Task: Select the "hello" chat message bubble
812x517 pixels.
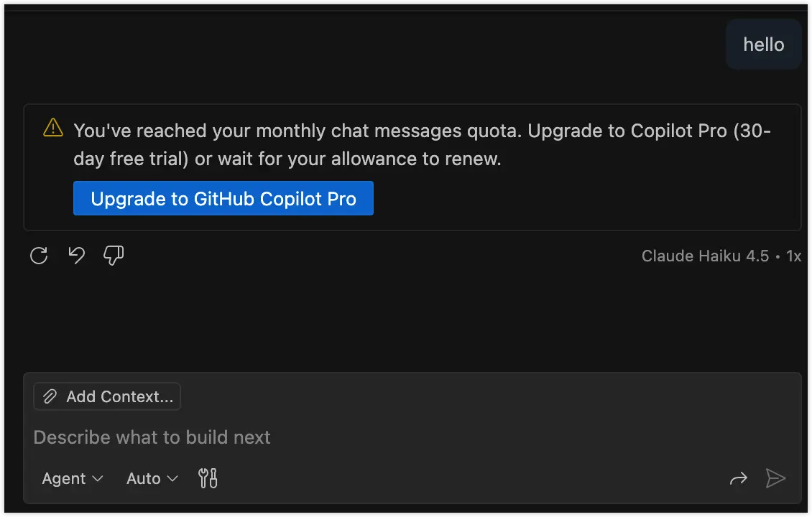Action: click(x=763, y=45)
